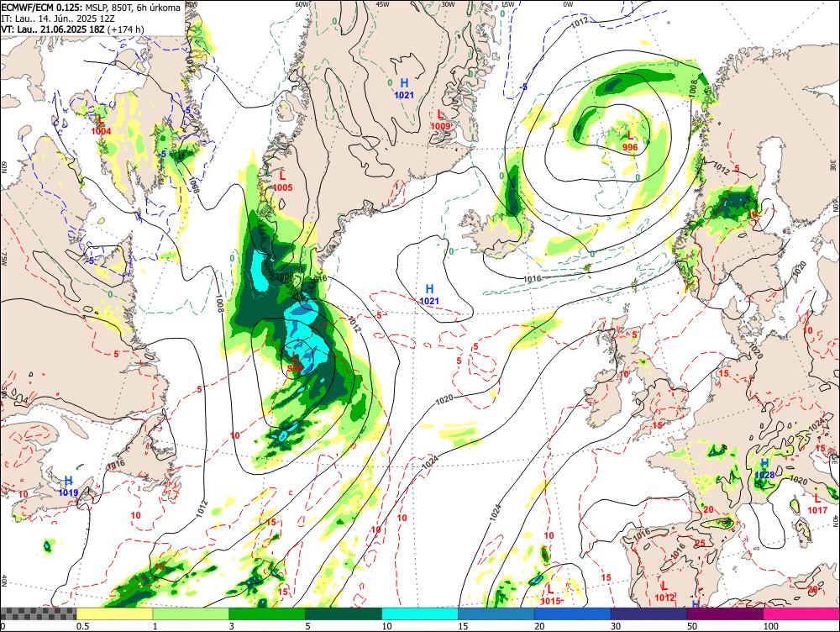This screenshot has width=840, height=632.
Task: Click the high 'H 1019' near Nova Scotia
Action: [68, 487]
